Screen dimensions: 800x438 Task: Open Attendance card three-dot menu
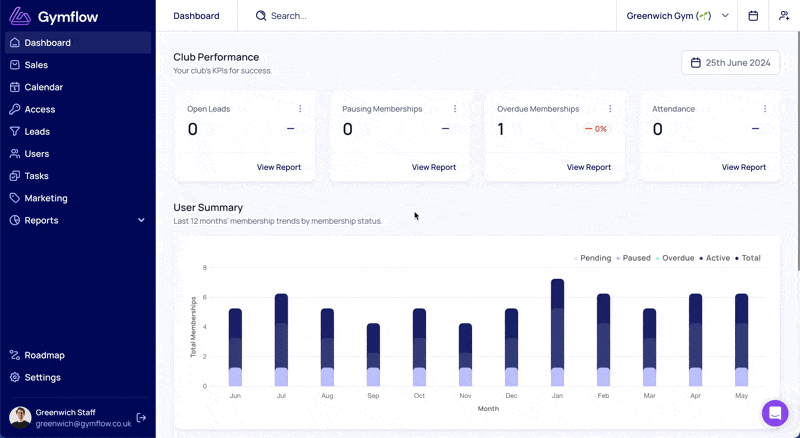tap(765, 109)
